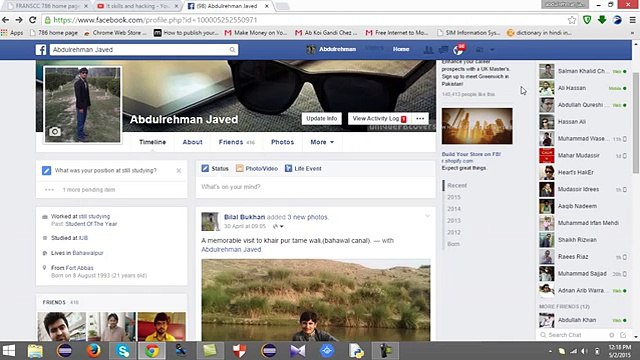Open messages icon in Facebook header
The image size is (640, 360).
[x=443, y=50]
